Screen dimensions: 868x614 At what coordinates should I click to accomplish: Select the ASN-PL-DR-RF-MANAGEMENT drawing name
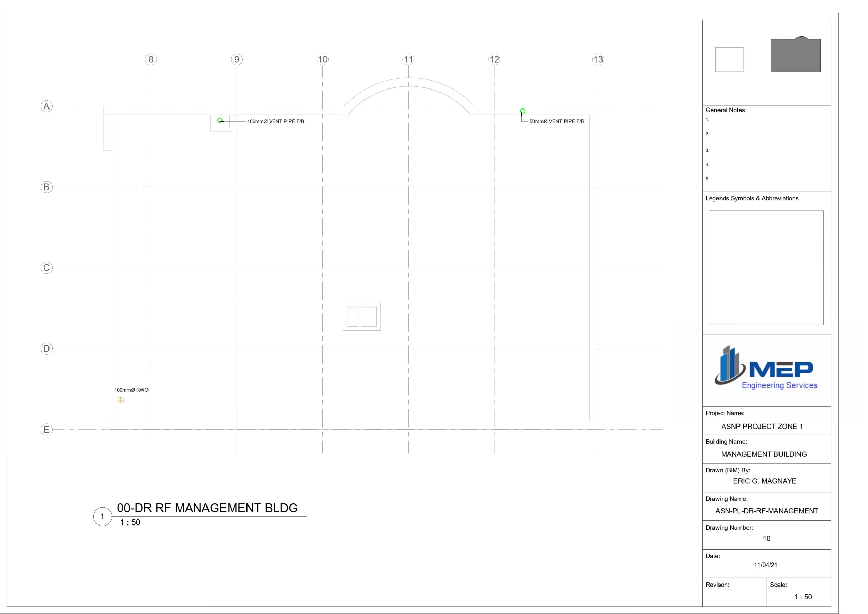(767, 511)
